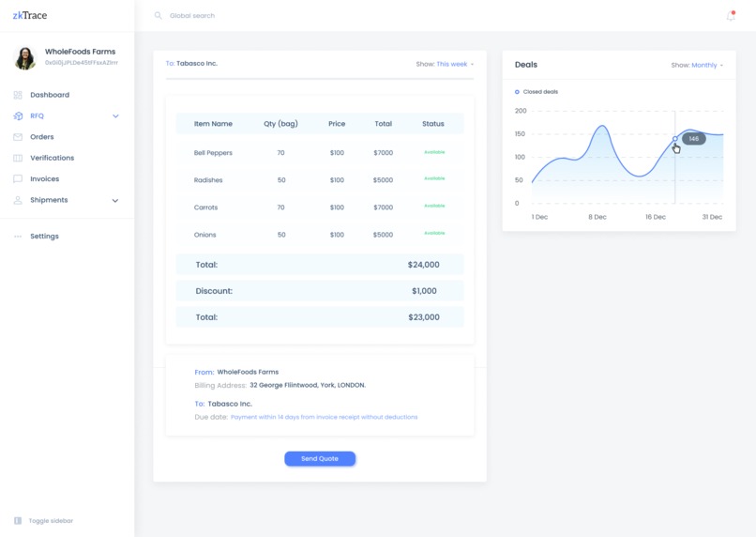Click the 8 Dec axis label

click(597, 217)
